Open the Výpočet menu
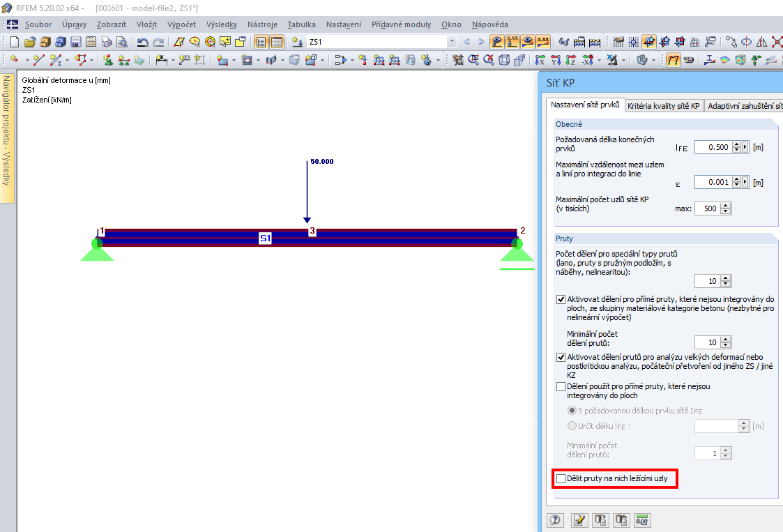 (x=181, y=24)
